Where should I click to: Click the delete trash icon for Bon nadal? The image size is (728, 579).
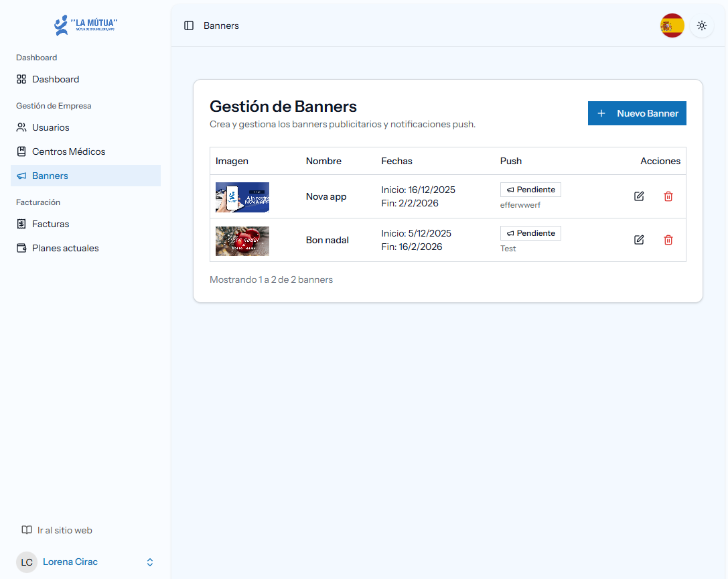pos(668,239)
